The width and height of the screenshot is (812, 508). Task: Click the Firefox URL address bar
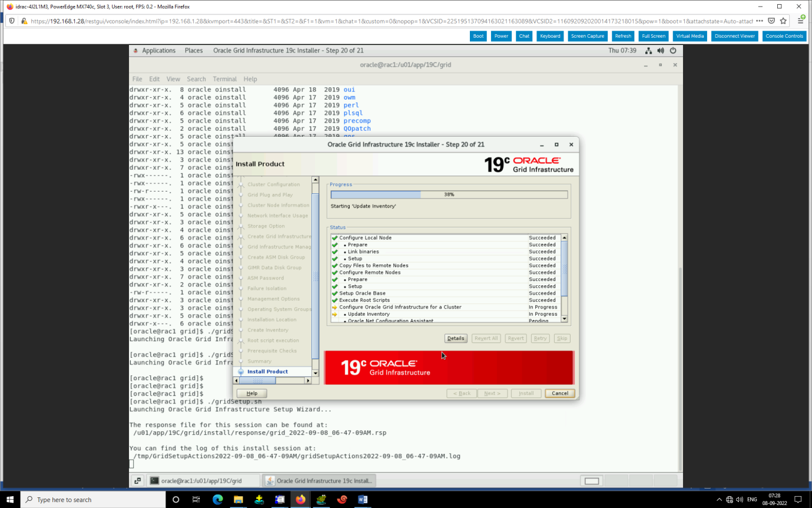tap(390, 21)
